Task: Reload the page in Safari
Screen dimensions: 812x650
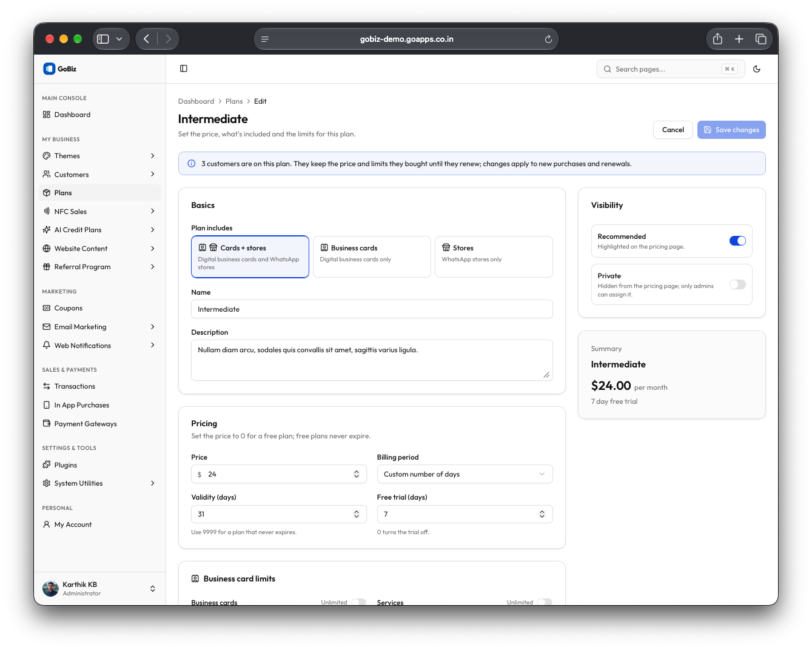Action: pyautogui.click(x=548, y=39)
